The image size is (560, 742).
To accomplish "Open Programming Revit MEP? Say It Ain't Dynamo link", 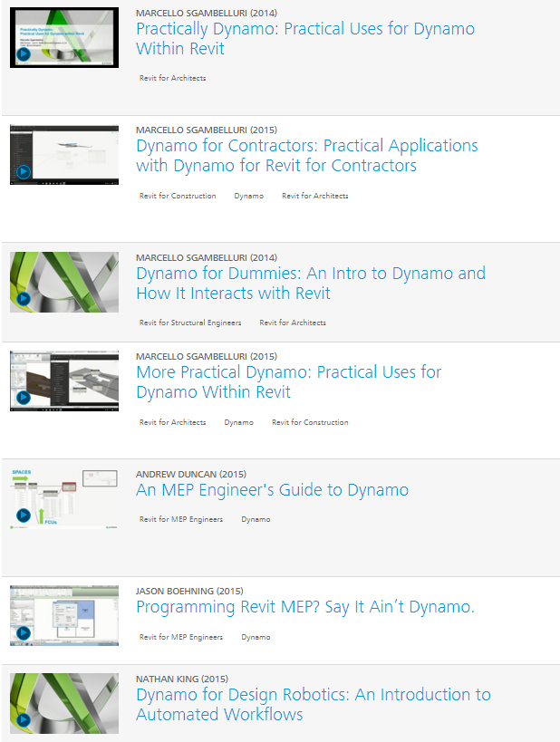I will coord(304,607).
